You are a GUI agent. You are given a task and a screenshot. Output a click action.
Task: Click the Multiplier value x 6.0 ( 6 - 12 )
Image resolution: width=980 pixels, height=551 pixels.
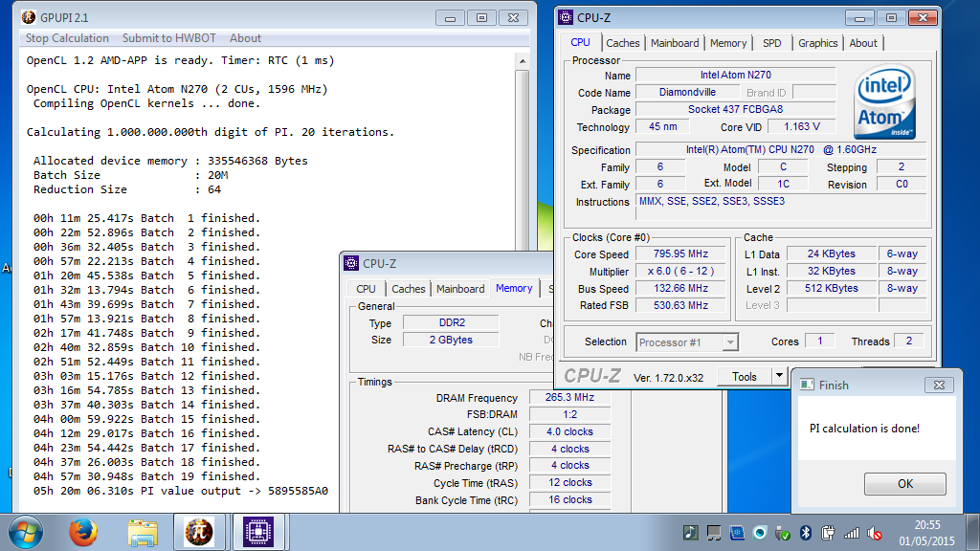681,271
